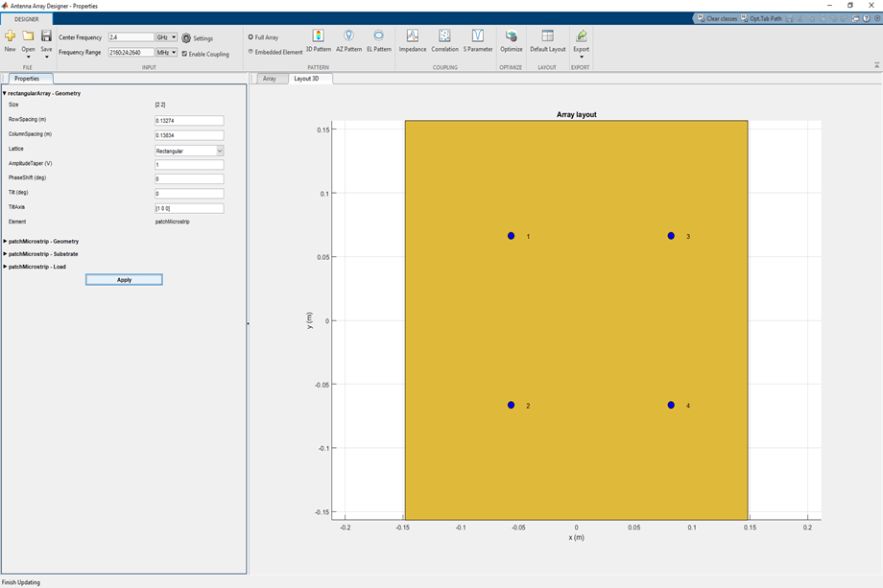Run the Optimize tool
The image size is (883, 588).
[x=511, y=39]
